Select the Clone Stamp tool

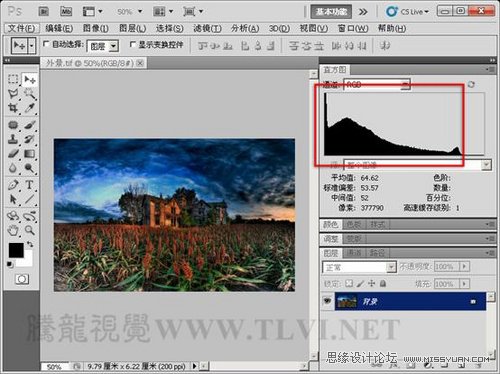pos(13,139)
